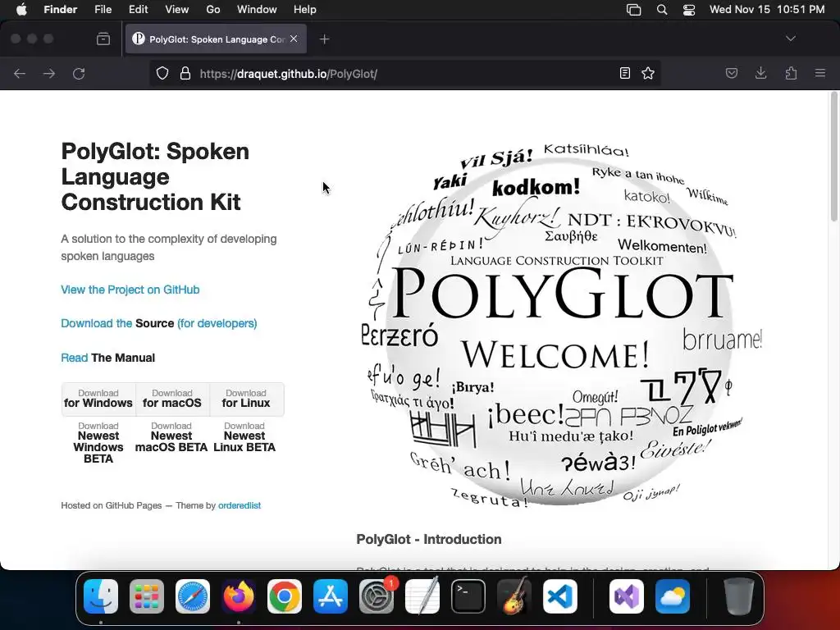
Task: Open the Weather app in Dock
Action: click(x=673, y=596)
